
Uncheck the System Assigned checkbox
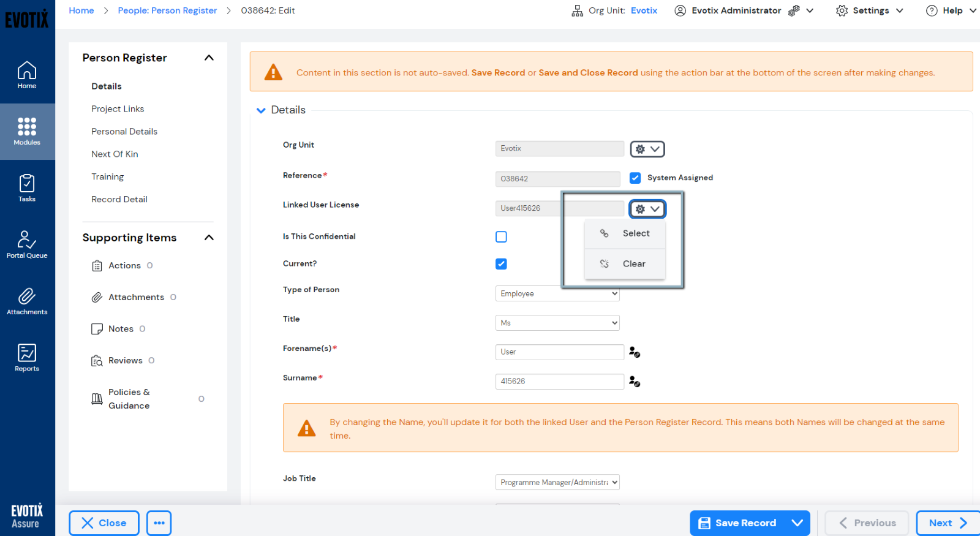[x=635, y=178]
